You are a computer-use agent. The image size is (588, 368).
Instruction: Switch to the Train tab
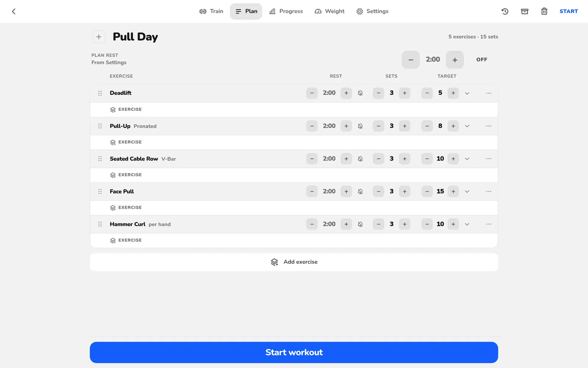(211, 11)
